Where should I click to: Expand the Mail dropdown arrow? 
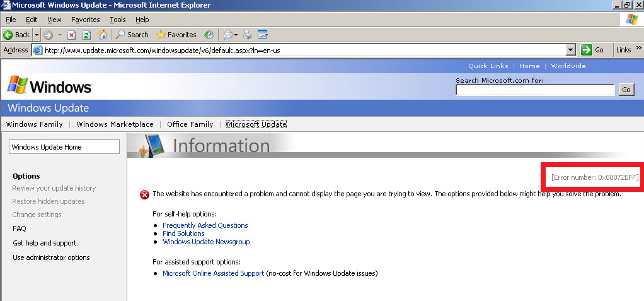pos(236,35)
